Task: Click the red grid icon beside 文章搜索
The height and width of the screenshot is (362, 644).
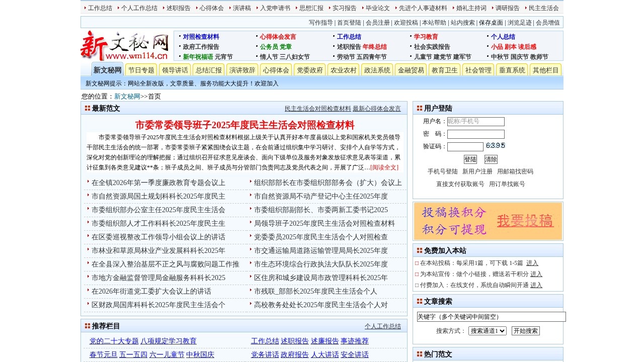Action: pos(420,301)
